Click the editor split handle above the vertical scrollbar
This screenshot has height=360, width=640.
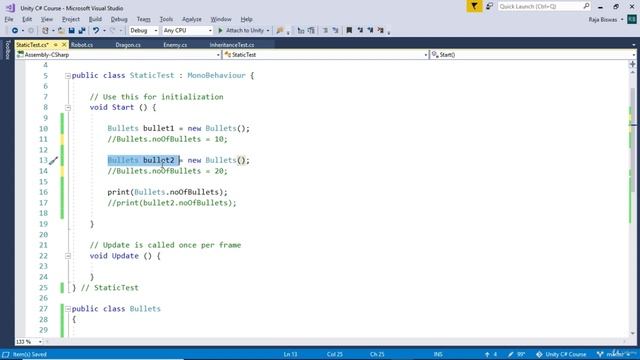tap(633, 64)
